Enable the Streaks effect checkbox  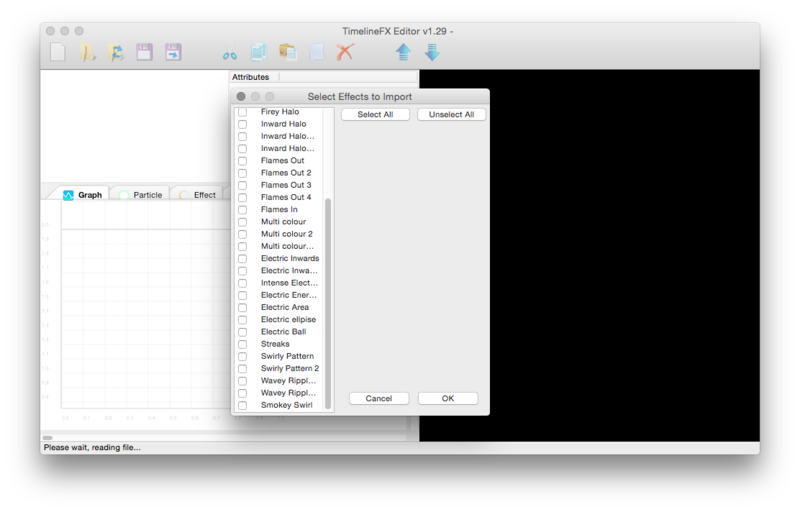pos(242,344)
